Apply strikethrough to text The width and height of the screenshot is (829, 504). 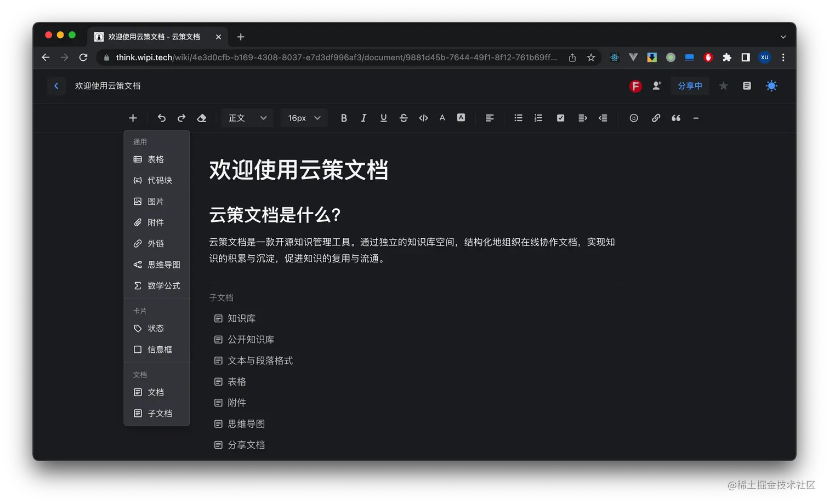coord(403,118)
